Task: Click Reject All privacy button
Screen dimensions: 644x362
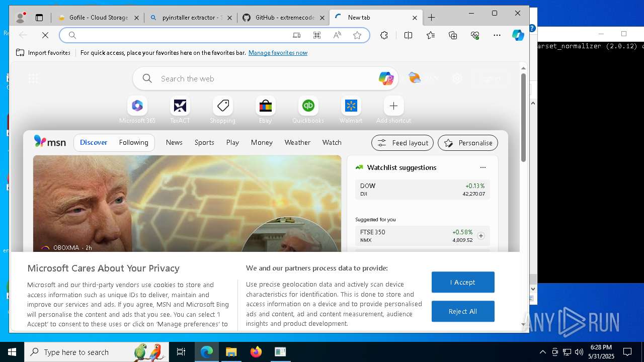Action: pos(463,311)
